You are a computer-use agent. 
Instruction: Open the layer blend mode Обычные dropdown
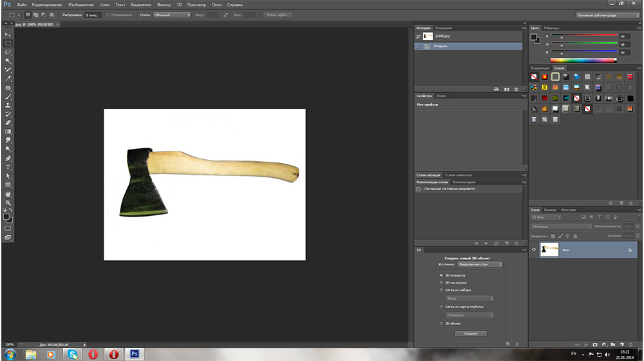click(561, 226)
